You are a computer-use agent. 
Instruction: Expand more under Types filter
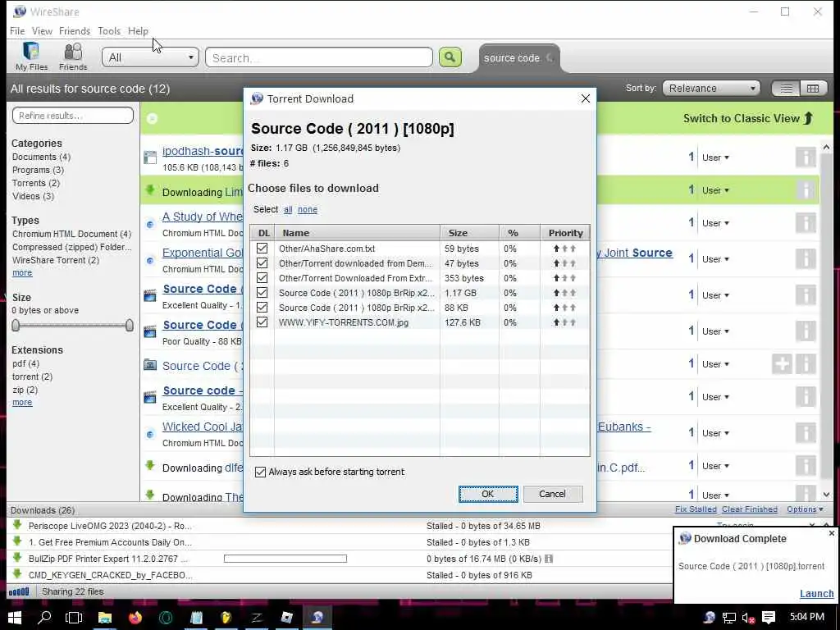(x=22, y=272)
